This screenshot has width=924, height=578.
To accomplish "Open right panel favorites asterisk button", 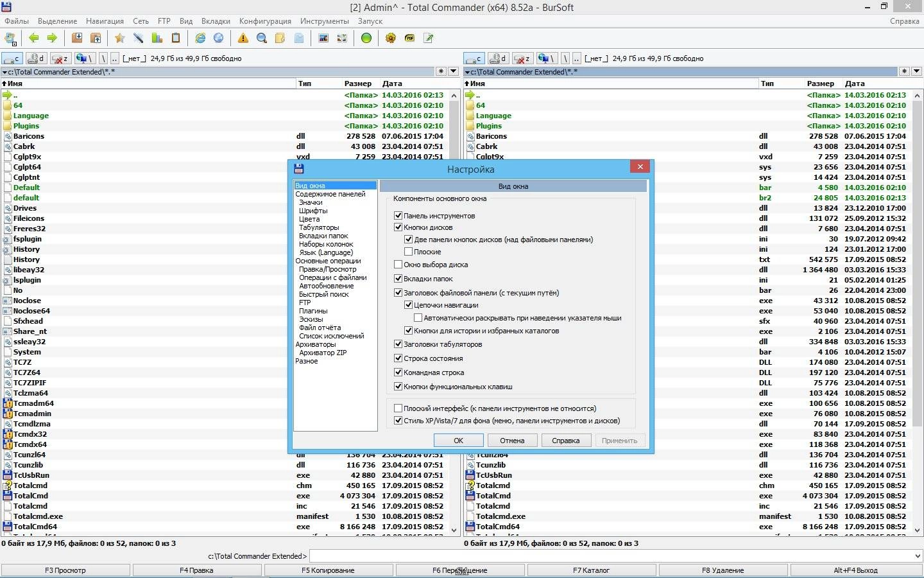I will 905,72.
